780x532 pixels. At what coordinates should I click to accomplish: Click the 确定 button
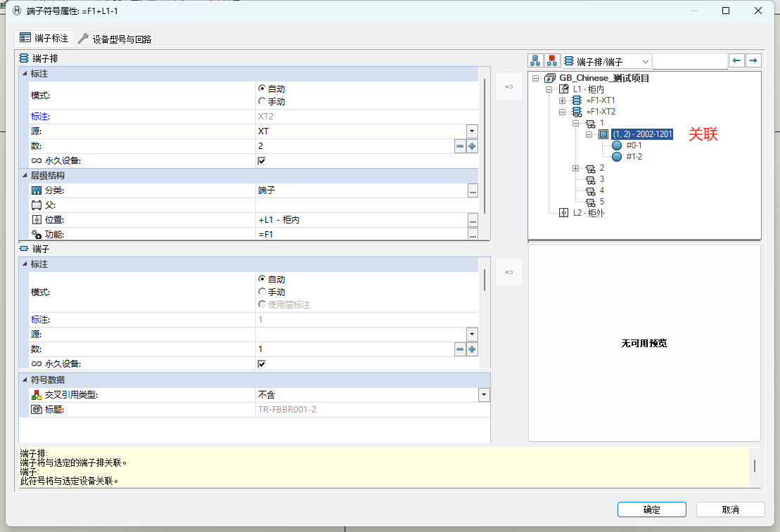tap(651, 509)
